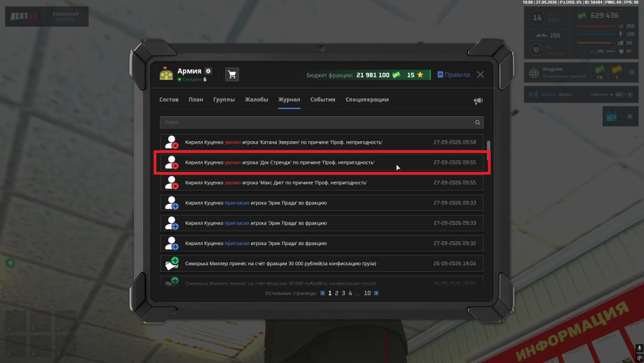The width and height of the screenshot is (644, 363).
Task: Click the budget money icon
Action: coord(397,75)
